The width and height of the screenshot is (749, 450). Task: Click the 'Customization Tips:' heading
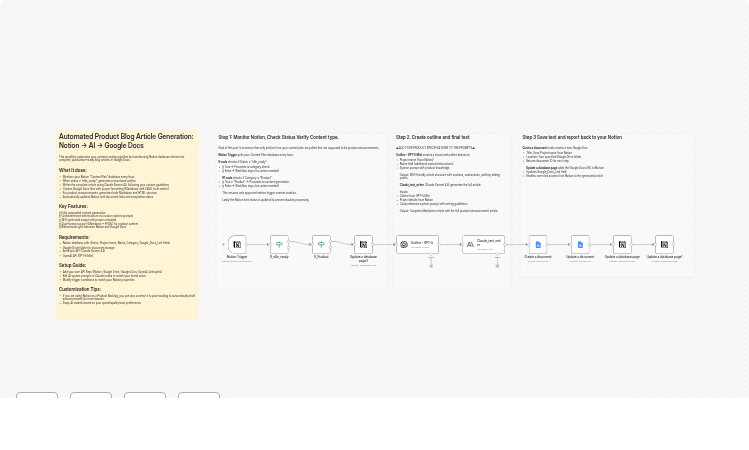tap(80, 289)
